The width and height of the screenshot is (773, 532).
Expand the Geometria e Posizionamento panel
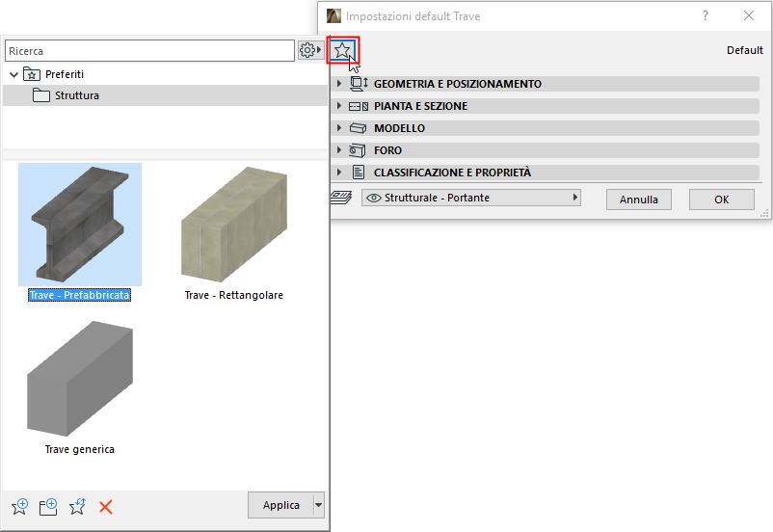[x=338, y=84]
